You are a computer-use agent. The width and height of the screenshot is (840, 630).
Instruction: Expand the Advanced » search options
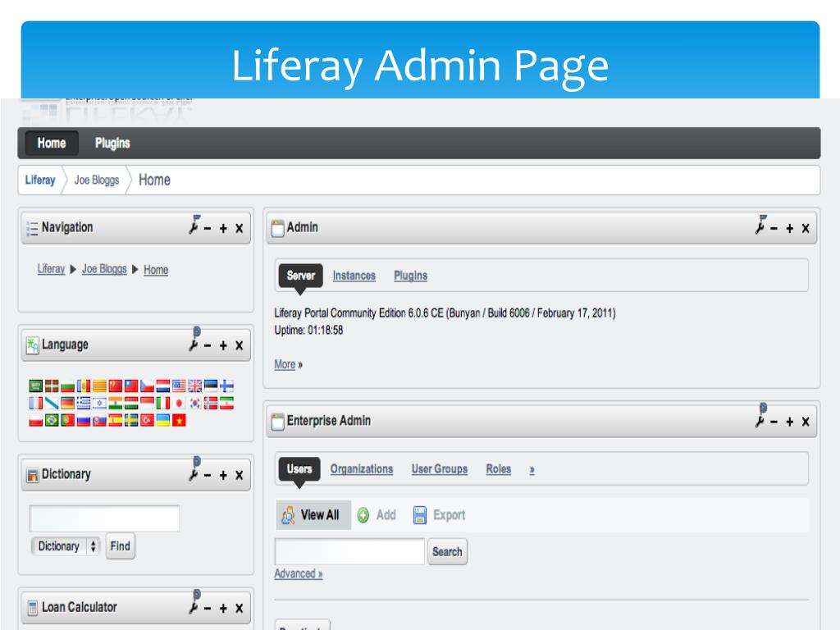click(299, 573)
